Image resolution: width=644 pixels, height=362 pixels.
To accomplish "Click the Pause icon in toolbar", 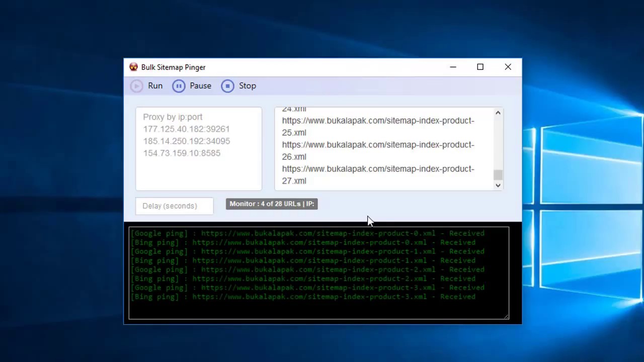I will 179,86.
